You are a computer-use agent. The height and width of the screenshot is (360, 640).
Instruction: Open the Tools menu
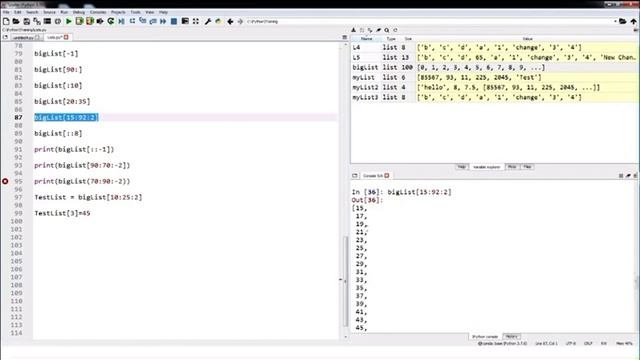[136, 12]
